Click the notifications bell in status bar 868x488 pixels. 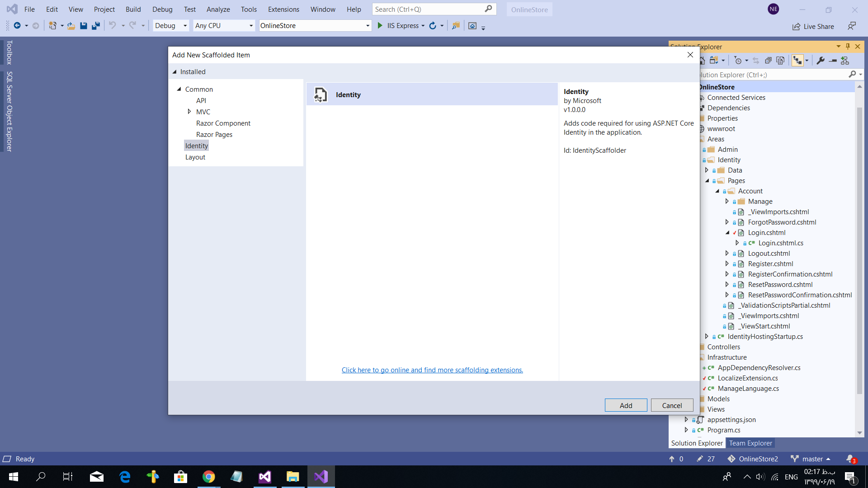click(x=850, y=459)
